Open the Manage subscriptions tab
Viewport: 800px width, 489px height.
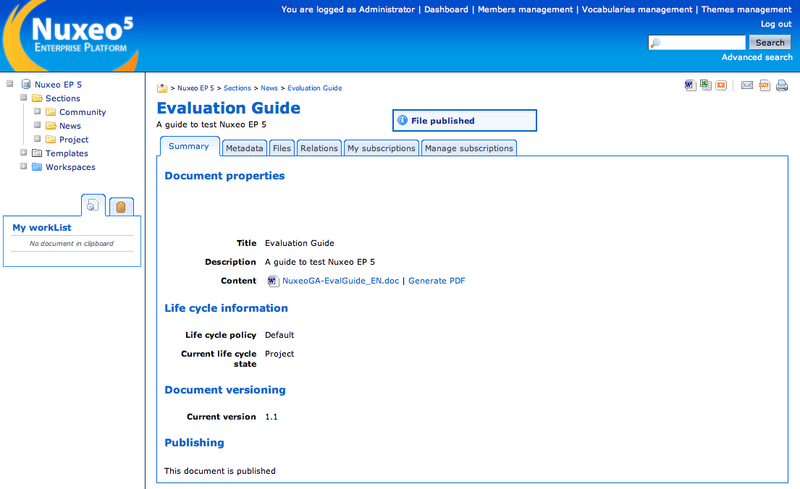click(x=469, y=148)
